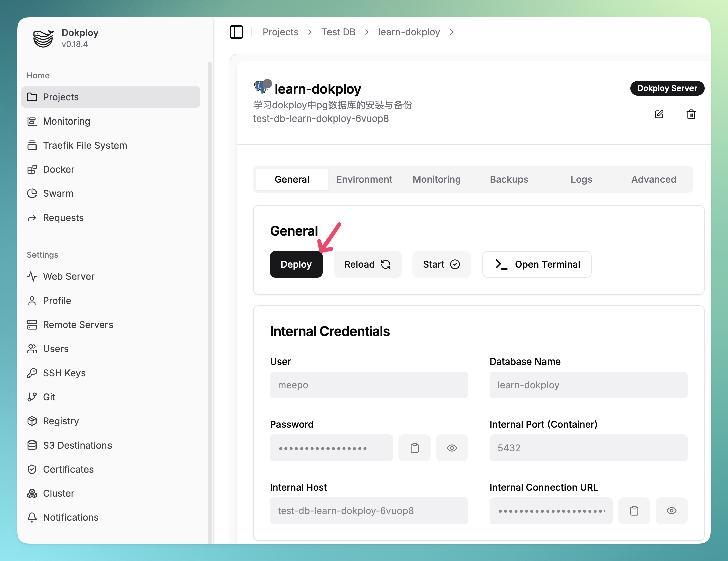Click the Reload button
728x561 pixels.
click(368, 264)
